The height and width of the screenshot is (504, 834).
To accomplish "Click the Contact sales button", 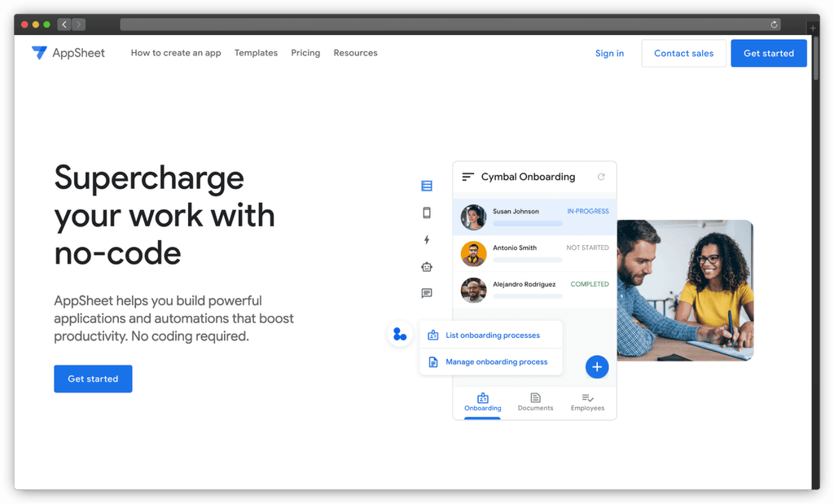I will click(683, 53).
